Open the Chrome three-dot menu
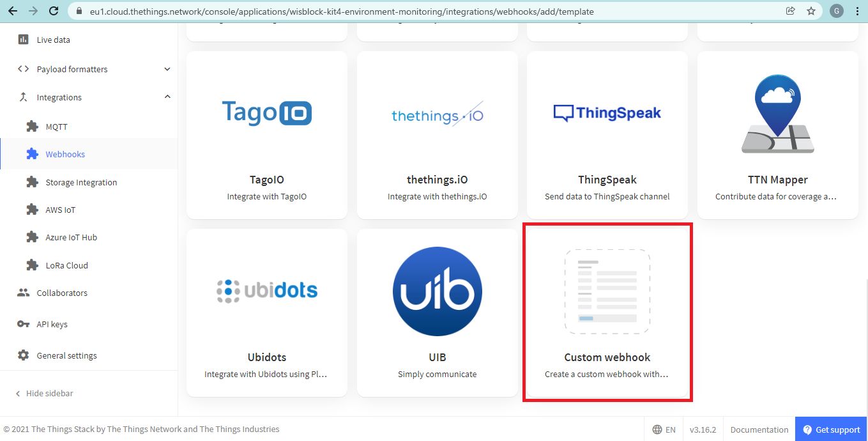This screenshot has height=441, width=868. [x=857, y=11]
